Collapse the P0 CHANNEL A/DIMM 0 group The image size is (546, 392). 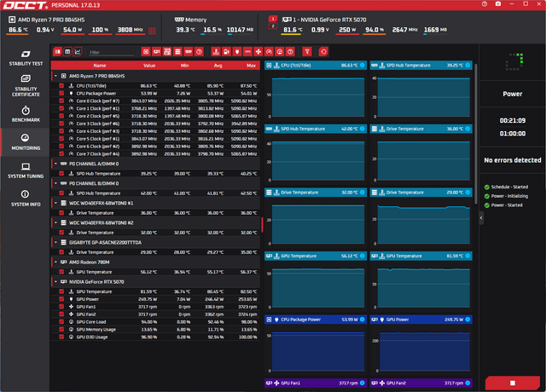(55, 164)
